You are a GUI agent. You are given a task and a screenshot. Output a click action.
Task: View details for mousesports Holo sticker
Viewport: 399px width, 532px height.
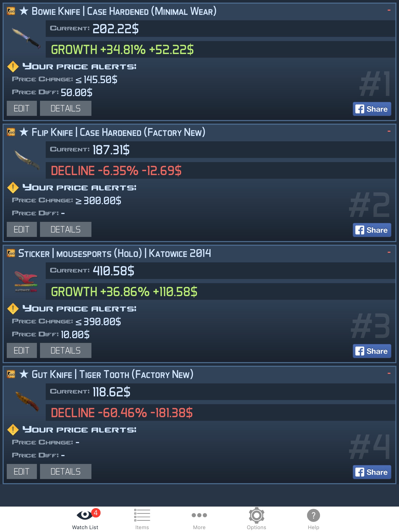pos(66,350)
